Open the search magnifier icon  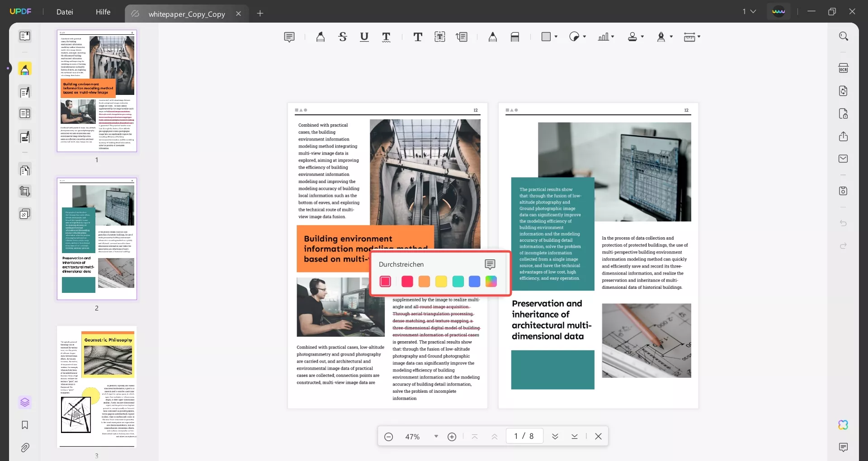tap(843, 36)
